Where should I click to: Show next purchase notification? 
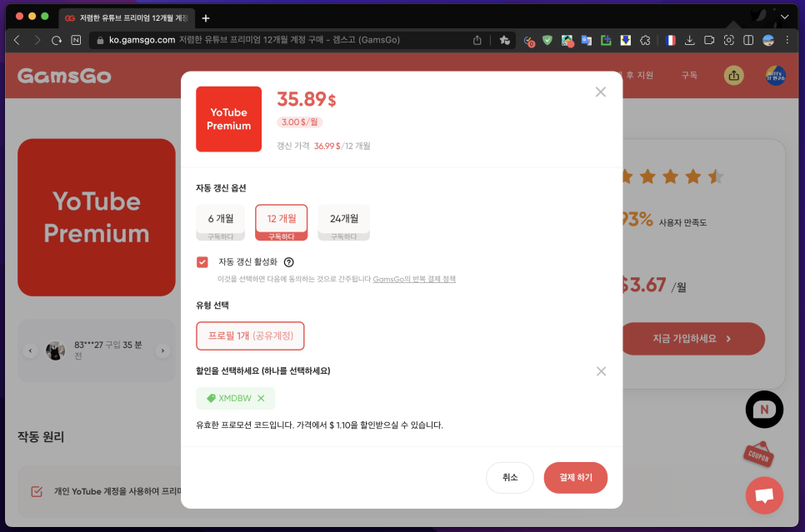coord(162,351)
